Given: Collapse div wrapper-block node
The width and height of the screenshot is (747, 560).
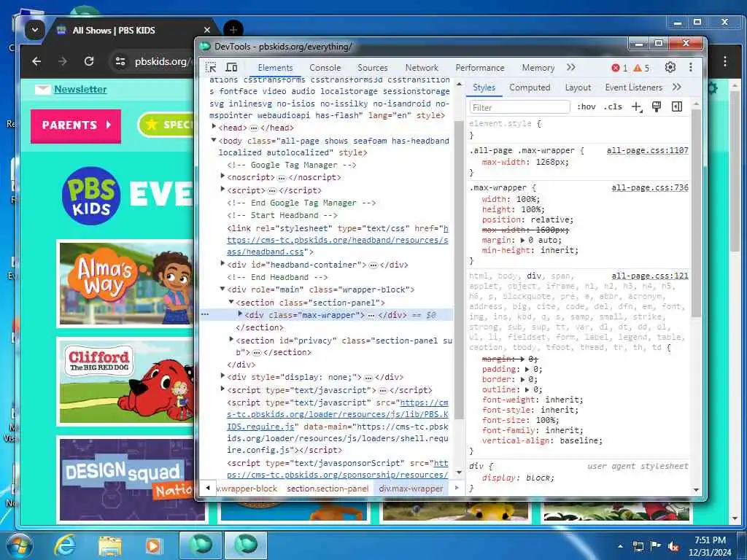Looking at the screenshot, I should [222, 289].
